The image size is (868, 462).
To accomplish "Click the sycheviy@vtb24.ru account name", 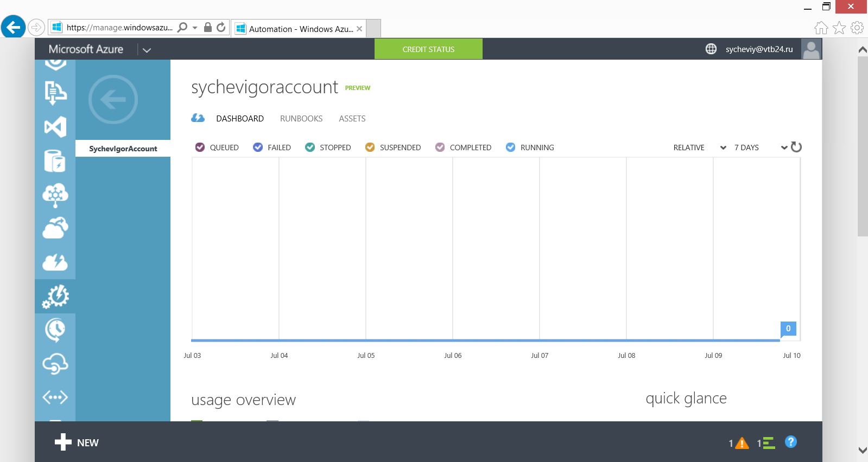I will tap(759, 49).
